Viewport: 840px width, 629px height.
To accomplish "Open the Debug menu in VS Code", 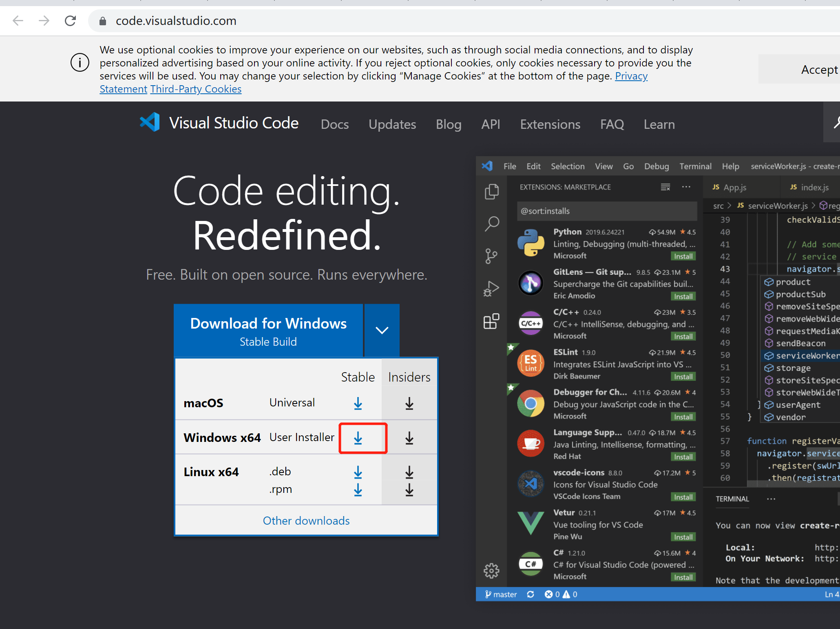I will pos(657,166).
